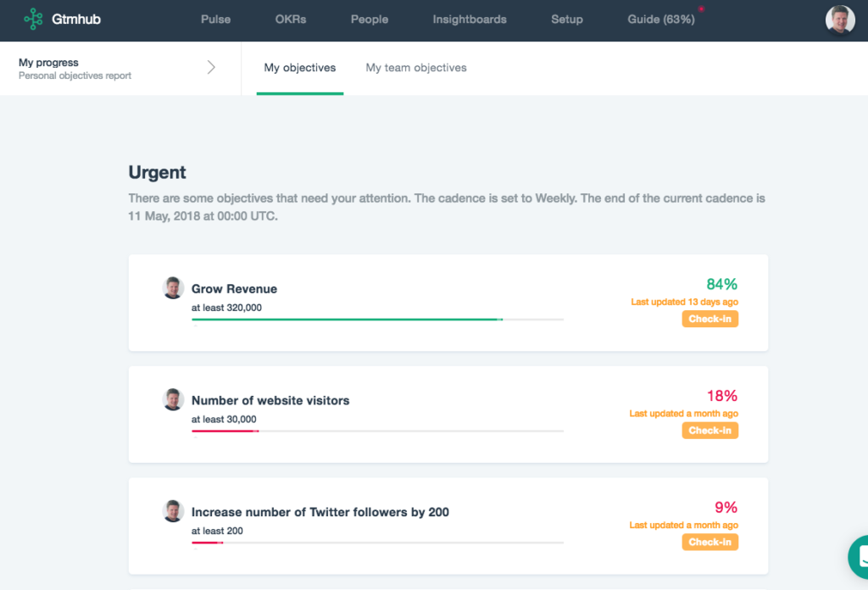The height and width of the screenshot is (590, 868).
Task: Click the Gtmhub logo icon
Action: coord(33,19)
